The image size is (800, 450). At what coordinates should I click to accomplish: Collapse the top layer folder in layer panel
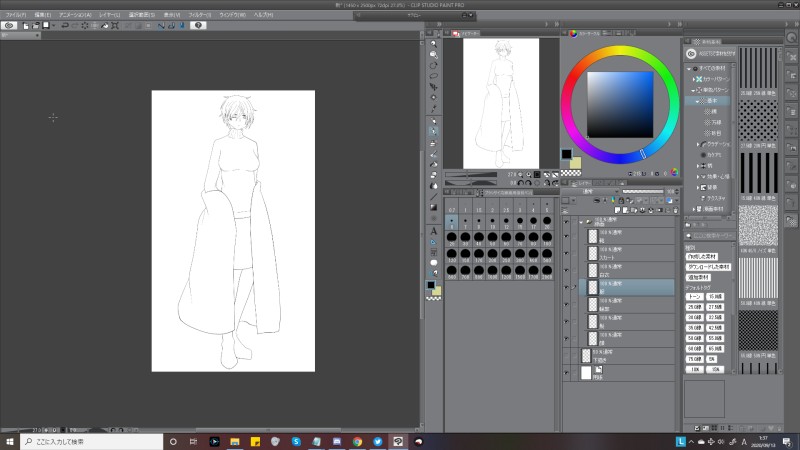coord(581,221)
